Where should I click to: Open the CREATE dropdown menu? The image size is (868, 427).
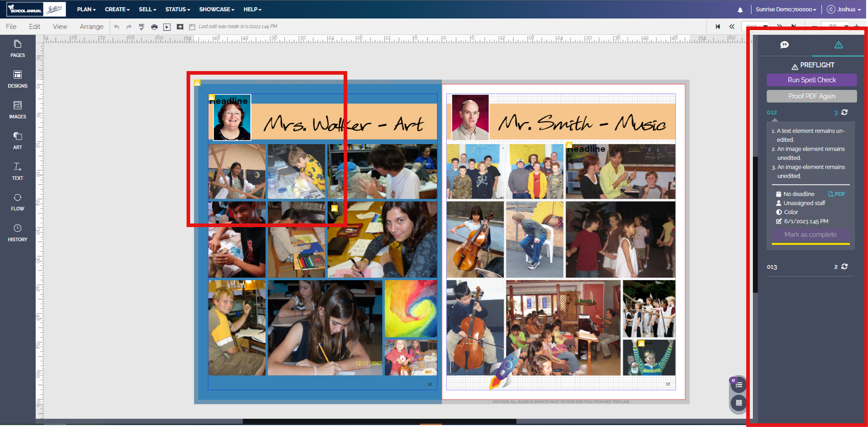tap(117, 9)
